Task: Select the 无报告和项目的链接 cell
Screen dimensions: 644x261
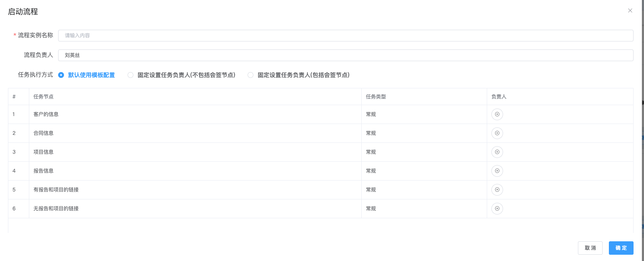Action: pos(195,208)
